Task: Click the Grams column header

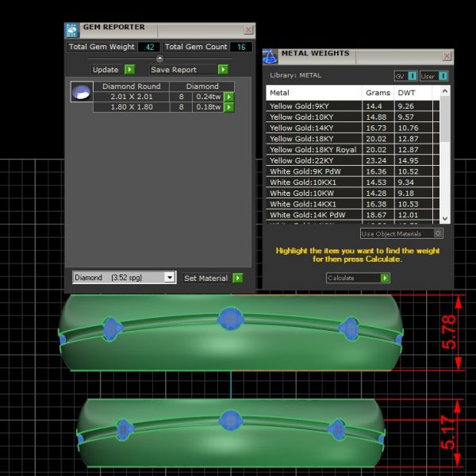Action: 378,93
